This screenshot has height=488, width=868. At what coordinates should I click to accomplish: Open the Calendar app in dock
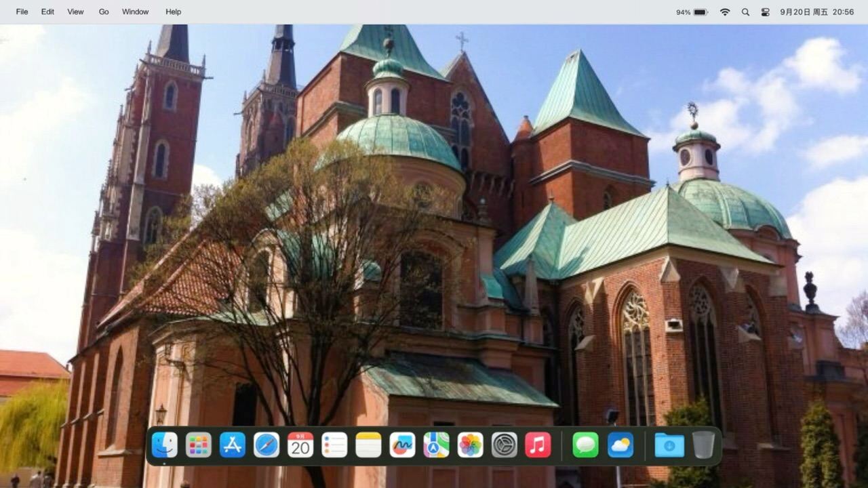click(300, 445)
